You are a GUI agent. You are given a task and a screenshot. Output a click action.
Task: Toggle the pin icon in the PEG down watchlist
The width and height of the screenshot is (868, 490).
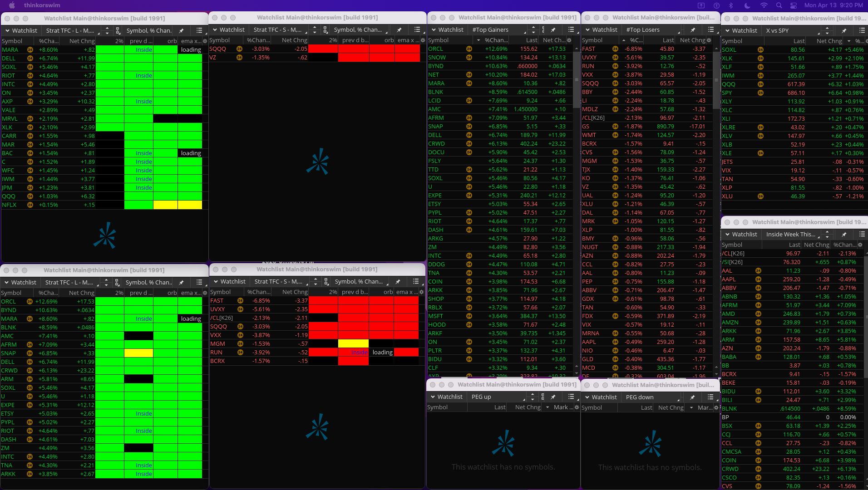(x=692, y=397)
